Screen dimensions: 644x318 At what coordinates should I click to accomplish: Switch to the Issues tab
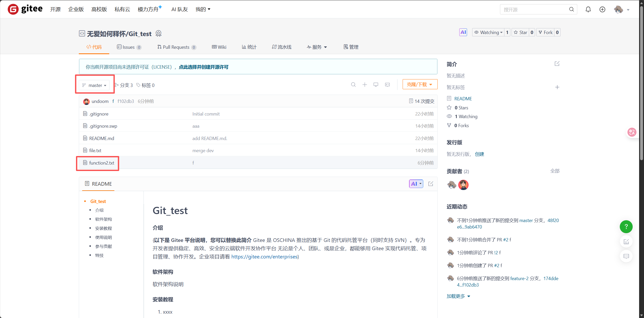(129, 47)
